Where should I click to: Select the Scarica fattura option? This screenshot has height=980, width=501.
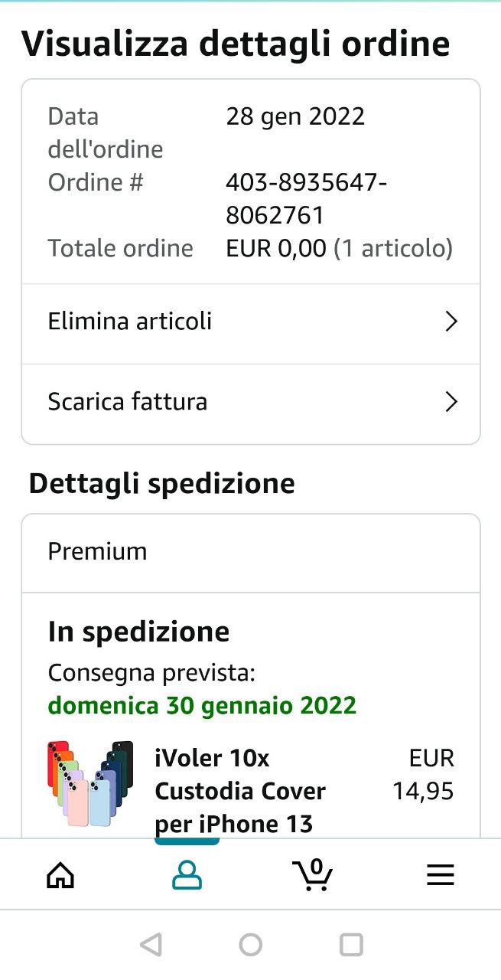click(128, 402)
